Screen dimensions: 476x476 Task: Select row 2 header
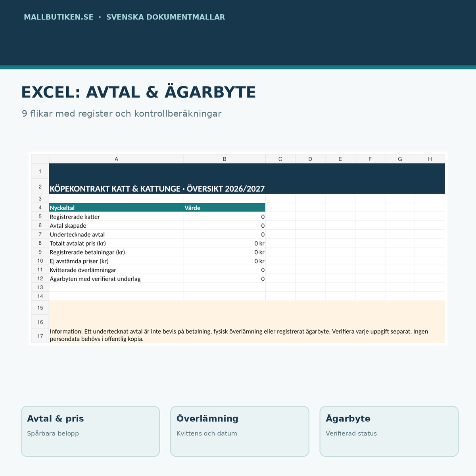click(40, 186)
